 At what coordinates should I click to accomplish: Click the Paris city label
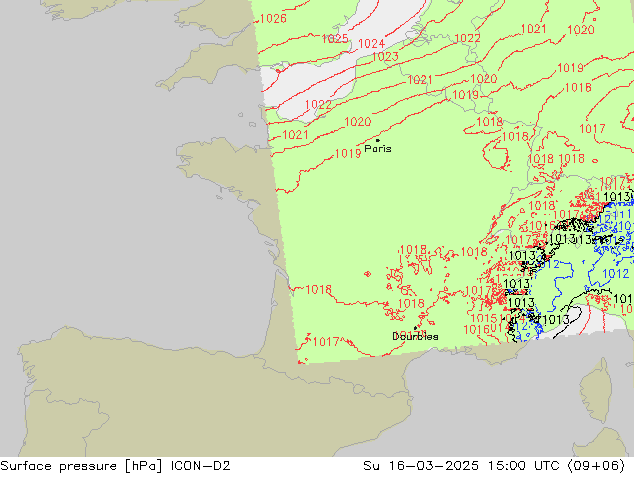pyautogui.click(x=378, y=149)
